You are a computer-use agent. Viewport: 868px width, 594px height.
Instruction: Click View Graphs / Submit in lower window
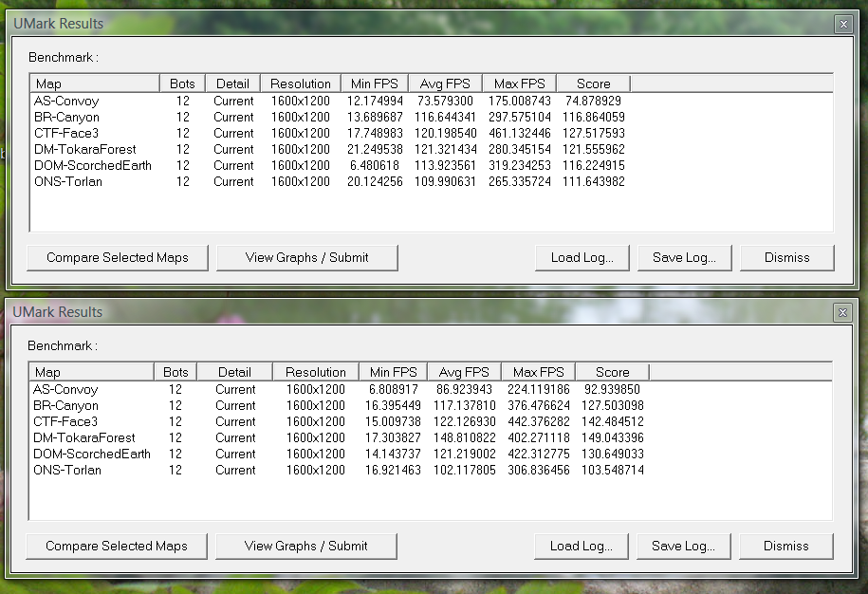305,547
